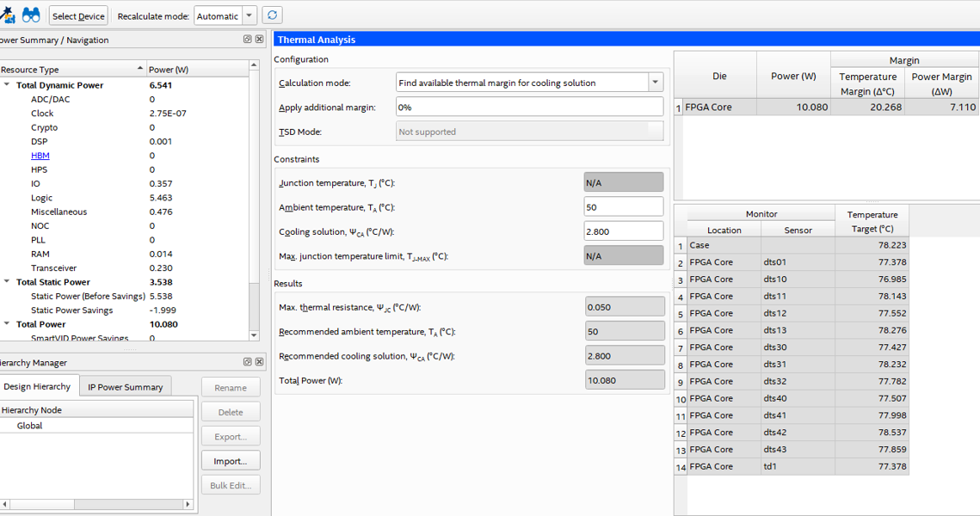Float the Hierarchy Manager panel
The image size is (980, 516).
pyautogui.click(x=247, y=362)
